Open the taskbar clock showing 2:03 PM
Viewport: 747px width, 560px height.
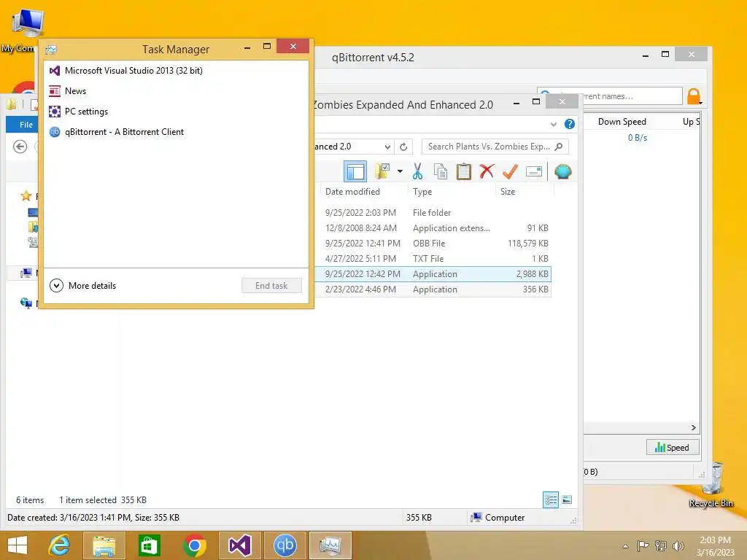[715, 546]
